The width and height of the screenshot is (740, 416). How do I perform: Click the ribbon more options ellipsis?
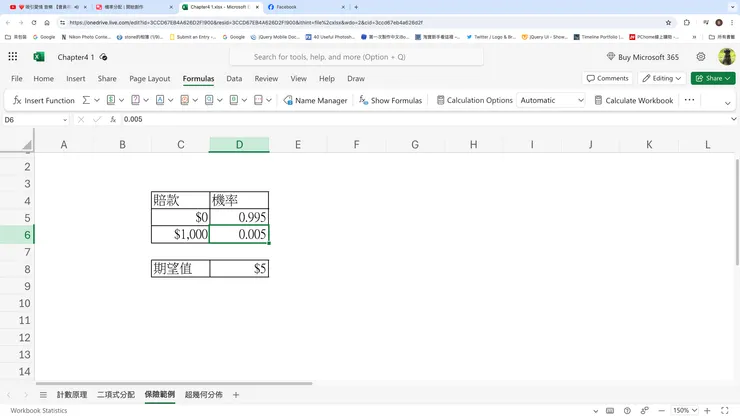(689, 100)
